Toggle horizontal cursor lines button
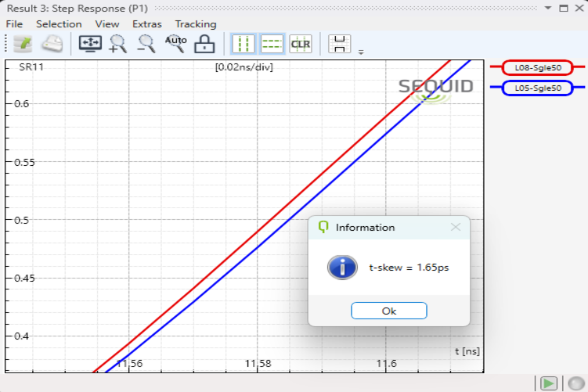 point(271,44)
